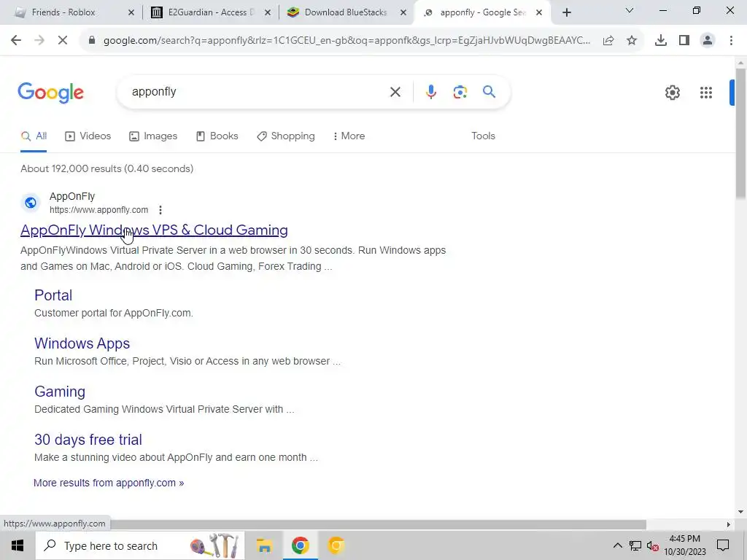The width and height of the screenshot is (747, 560).
Task: Open Google apps grid
Action: coord(706,93)
